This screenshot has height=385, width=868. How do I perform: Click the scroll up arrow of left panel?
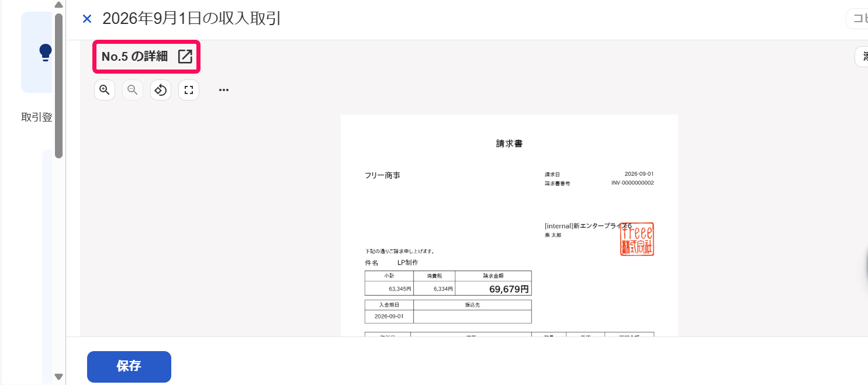(58, 5)
